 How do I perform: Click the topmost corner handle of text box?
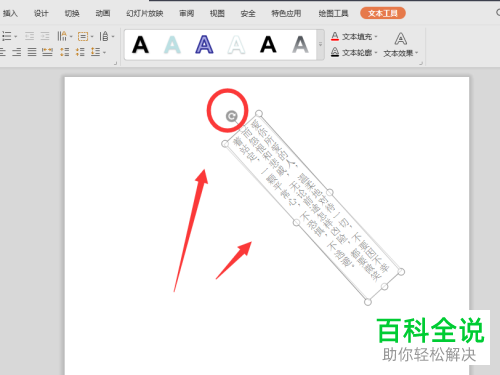pyautogui.click(x=259, y=114)
